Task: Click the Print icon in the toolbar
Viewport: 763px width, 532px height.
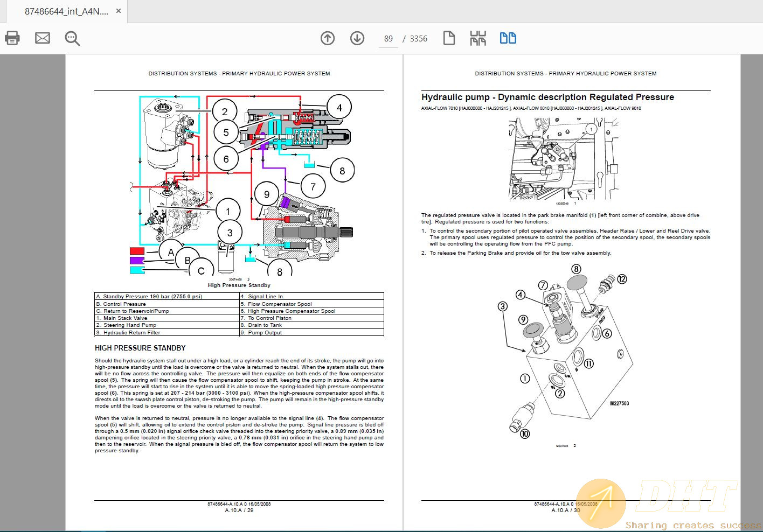Action: (x=12, y=38)
